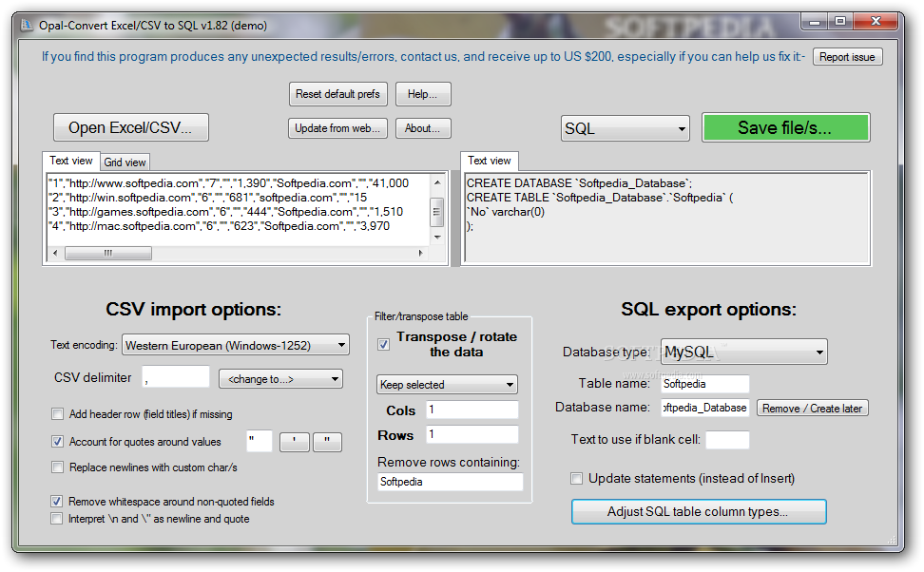Click the green Save file/s... button
The height and width of the screenshot is (572, 924).
coord(785,128)
